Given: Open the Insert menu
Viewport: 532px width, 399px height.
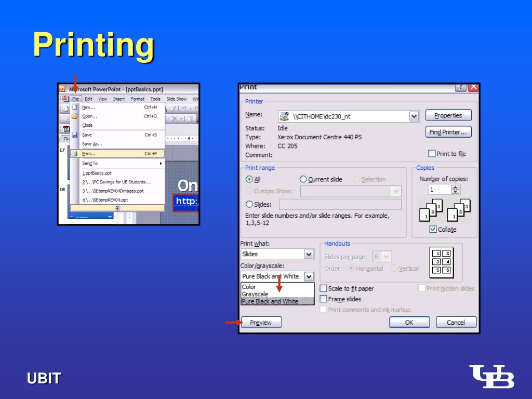Looking at the screenshot, I should (119, 99).
